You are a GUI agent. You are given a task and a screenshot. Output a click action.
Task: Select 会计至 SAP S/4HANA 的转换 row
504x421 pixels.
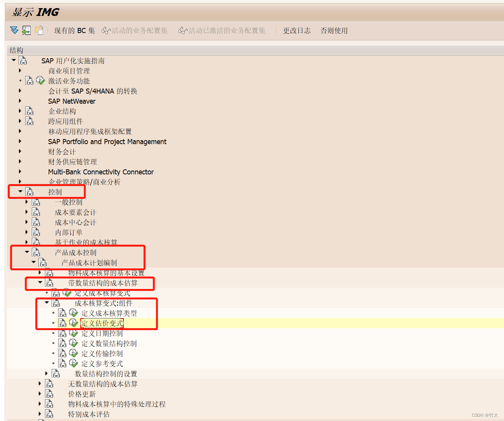(x=93, y=91)
